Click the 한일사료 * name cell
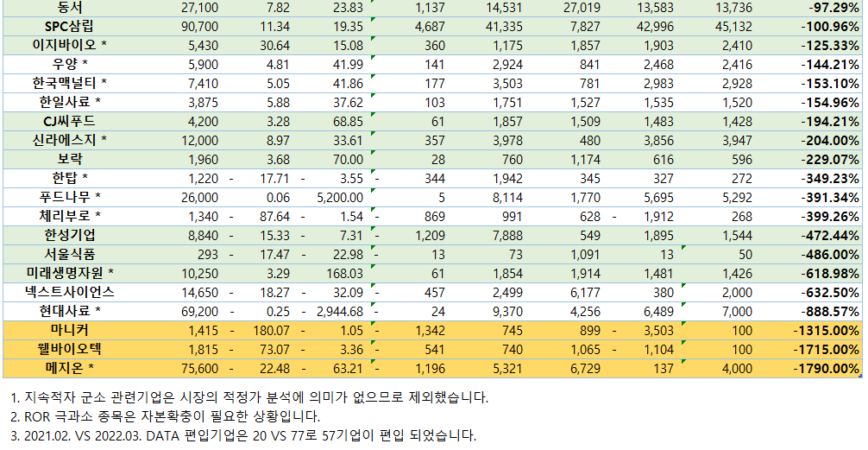Viewport: 868px width, 450px height. (70, 102)
